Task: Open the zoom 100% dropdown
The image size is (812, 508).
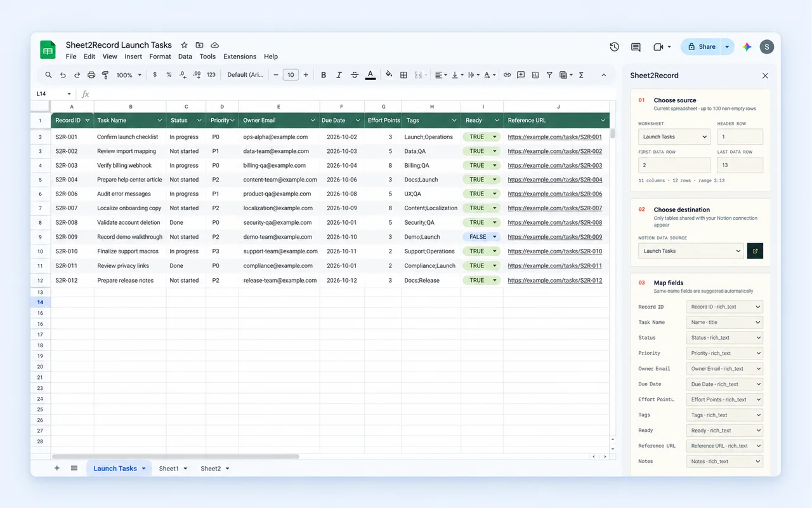Action: pyautogui.click(x=128, y=75)
